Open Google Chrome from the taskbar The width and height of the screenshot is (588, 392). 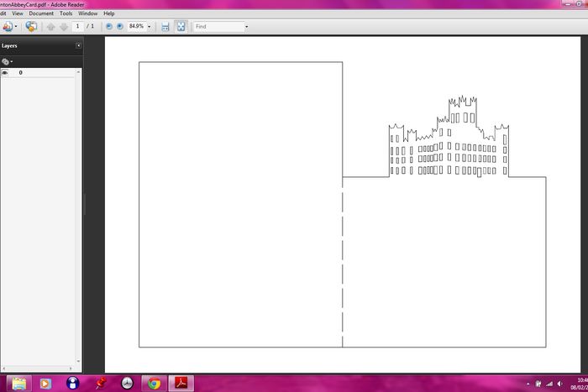(154, 383)
